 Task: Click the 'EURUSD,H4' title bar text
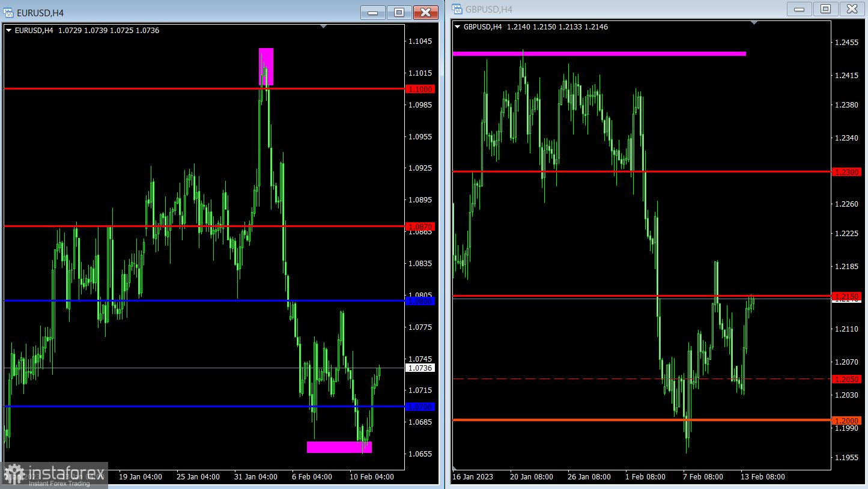40,13
